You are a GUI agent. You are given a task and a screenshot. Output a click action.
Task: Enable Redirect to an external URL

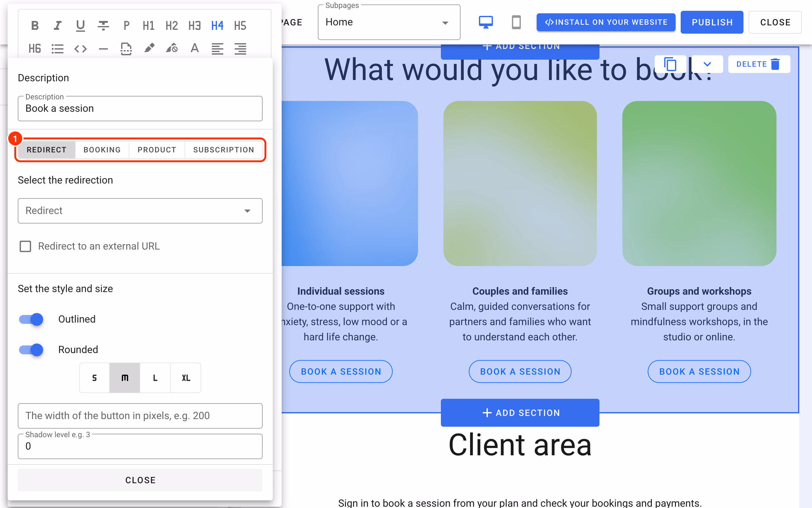[25, 246]
